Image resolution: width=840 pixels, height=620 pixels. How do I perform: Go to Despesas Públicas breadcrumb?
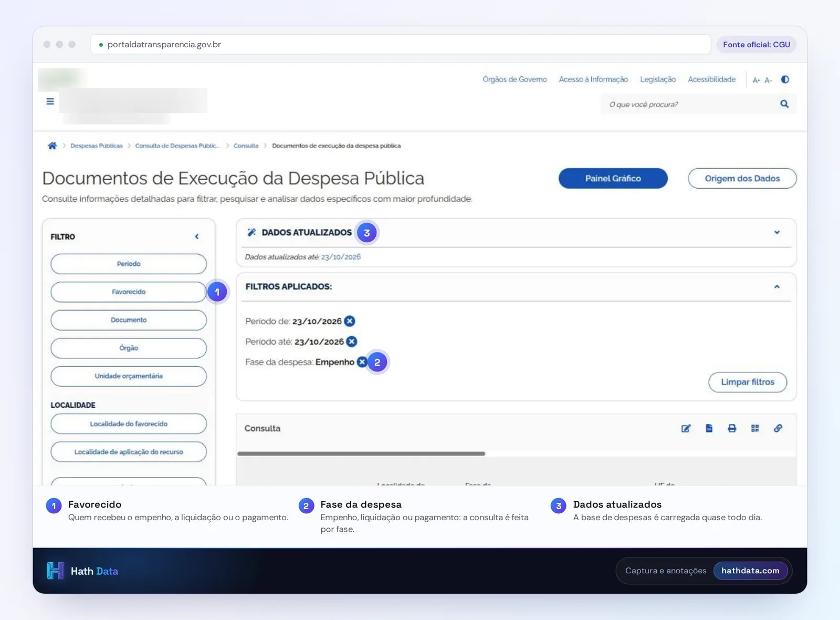point(97,146)
